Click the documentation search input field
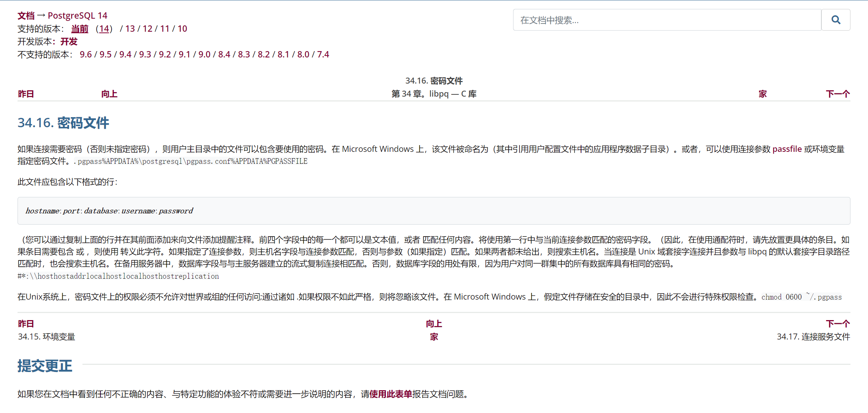 tap(666, 20)
